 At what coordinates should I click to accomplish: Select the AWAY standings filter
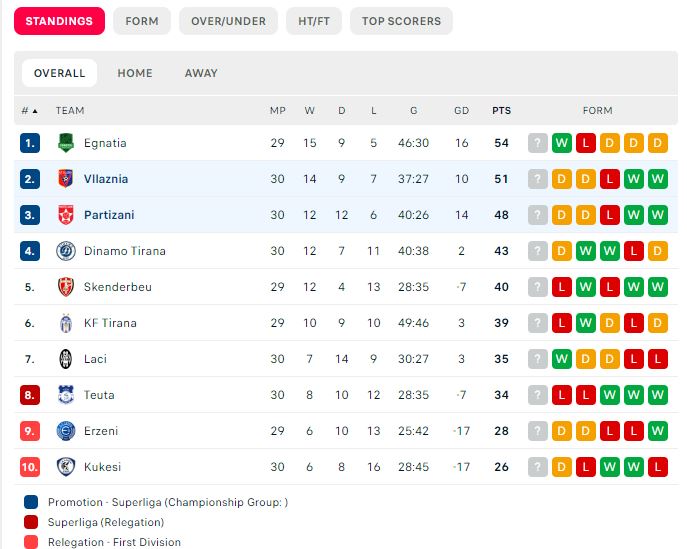coord(201,73)
